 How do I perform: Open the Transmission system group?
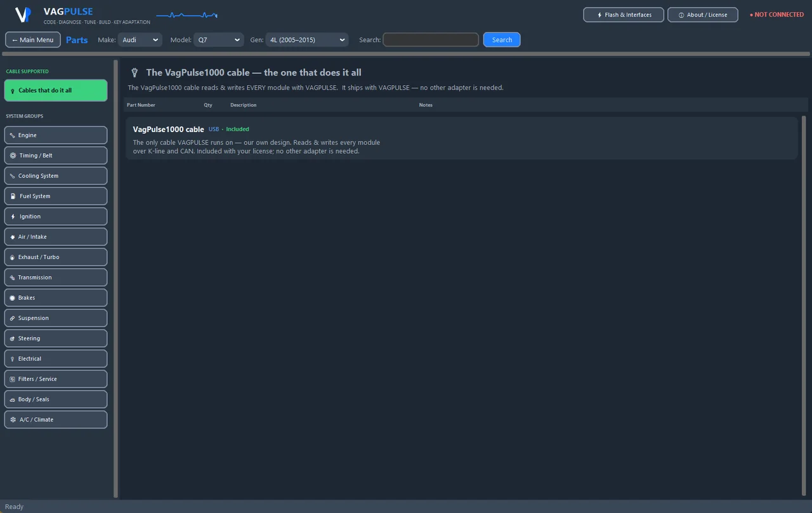(x=56, y=277)
